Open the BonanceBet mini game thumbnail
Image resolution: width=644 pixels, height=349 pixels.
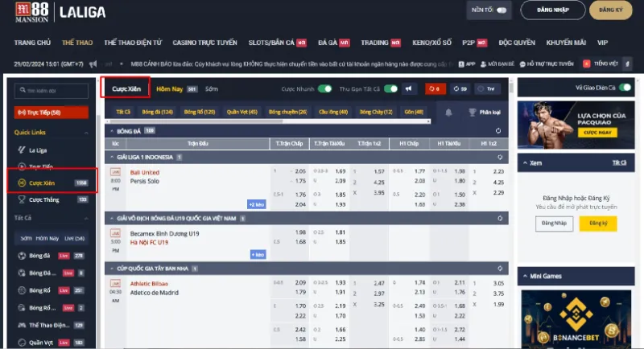pyautogui.click(x=576, y=319)
